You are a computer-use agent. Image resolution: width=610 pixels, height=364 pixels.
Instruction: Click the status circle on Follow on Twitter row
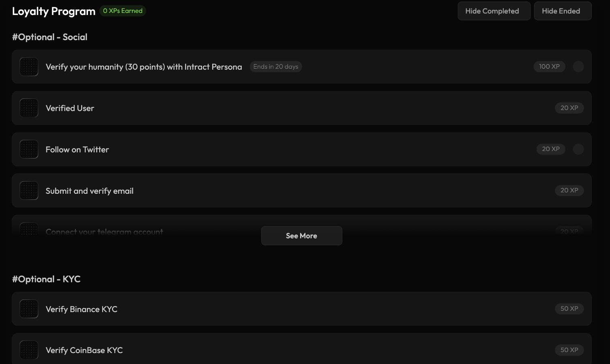click(578, 149)
